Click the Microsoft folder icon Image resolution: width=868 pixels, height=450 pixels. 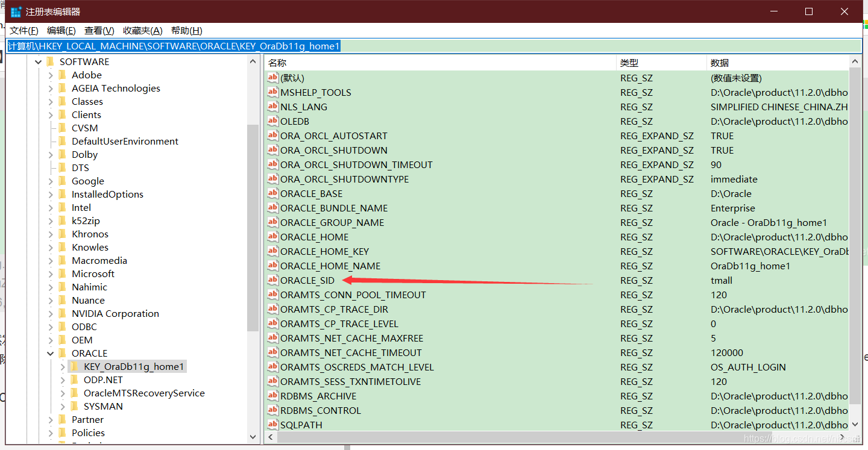tap(62, 273)
